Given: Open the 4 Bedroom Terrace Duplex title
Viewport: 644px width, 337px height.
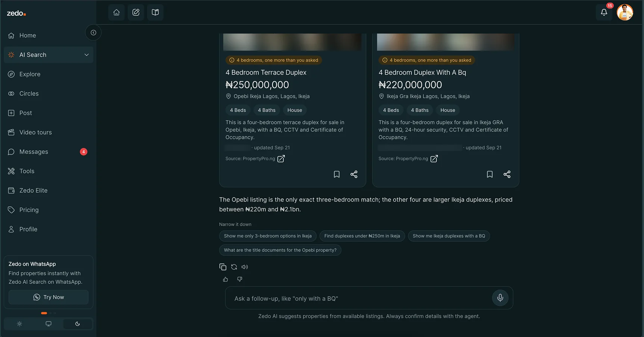Looking at the screenshot, I should [x=266, y=72].
